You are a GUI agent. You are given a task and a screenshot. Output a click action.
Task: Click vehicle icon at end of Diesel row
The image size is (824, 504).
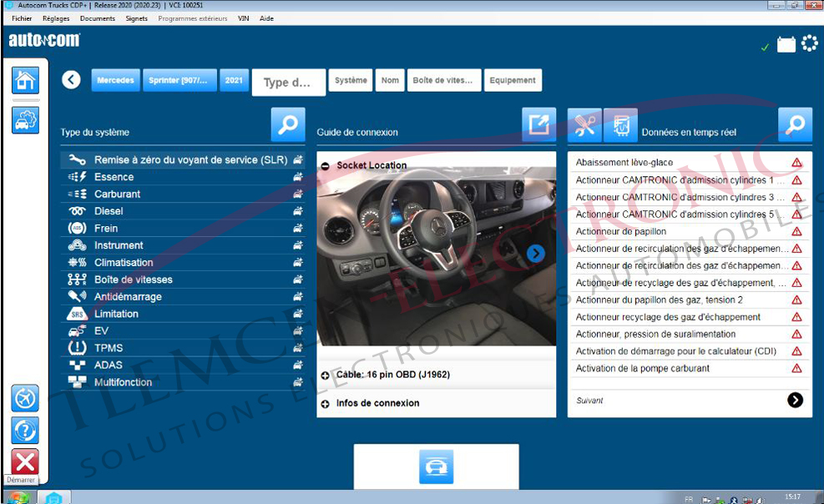point(298,211)
